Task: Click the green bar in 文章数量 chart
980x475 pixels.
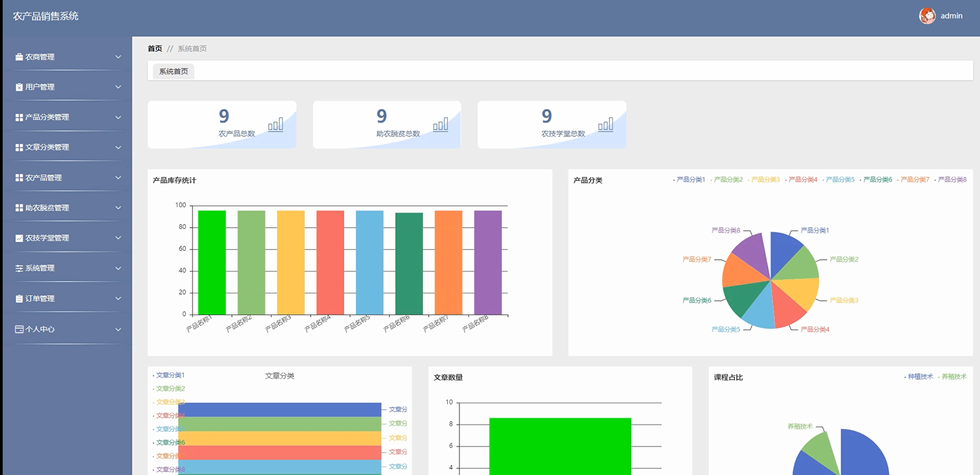Action: pyautogui.click(x=560, y=446)
